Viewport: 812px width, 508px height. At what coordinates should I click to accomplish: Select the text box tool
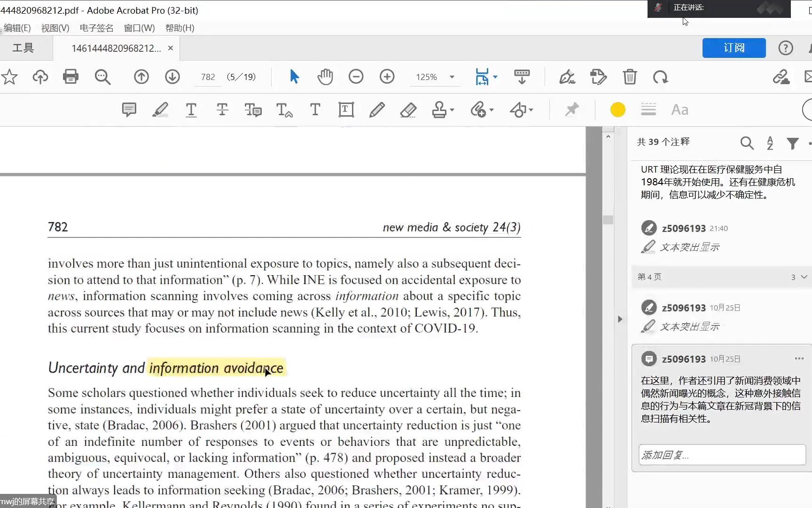(x=346, y=110)
